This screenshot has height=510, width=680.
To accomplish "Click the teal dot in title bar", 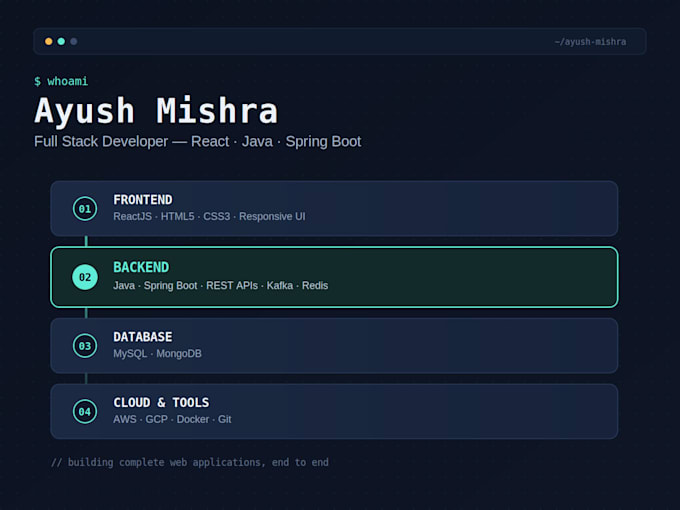I will (61, 41).
